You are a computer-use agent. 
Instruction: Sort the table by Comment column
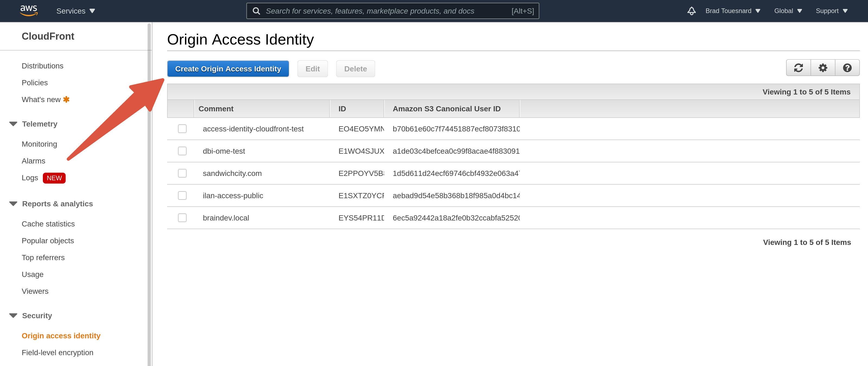click(216, 109)
